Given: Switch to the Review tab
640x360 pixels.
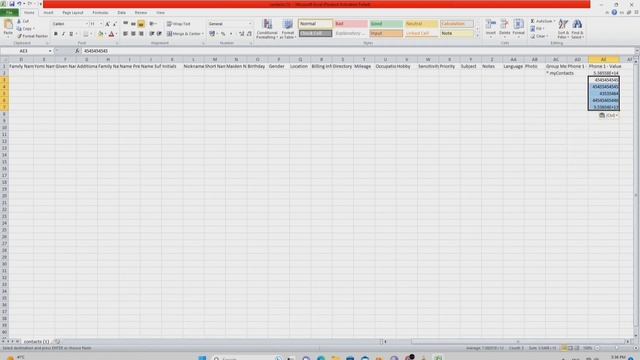Looking at the screenshot, I should point(141,13).
